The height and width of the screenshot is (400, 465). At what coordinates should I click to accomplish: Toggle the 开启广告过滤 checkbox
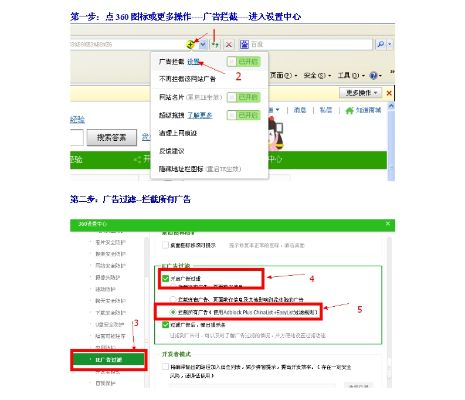coord(165,278)
